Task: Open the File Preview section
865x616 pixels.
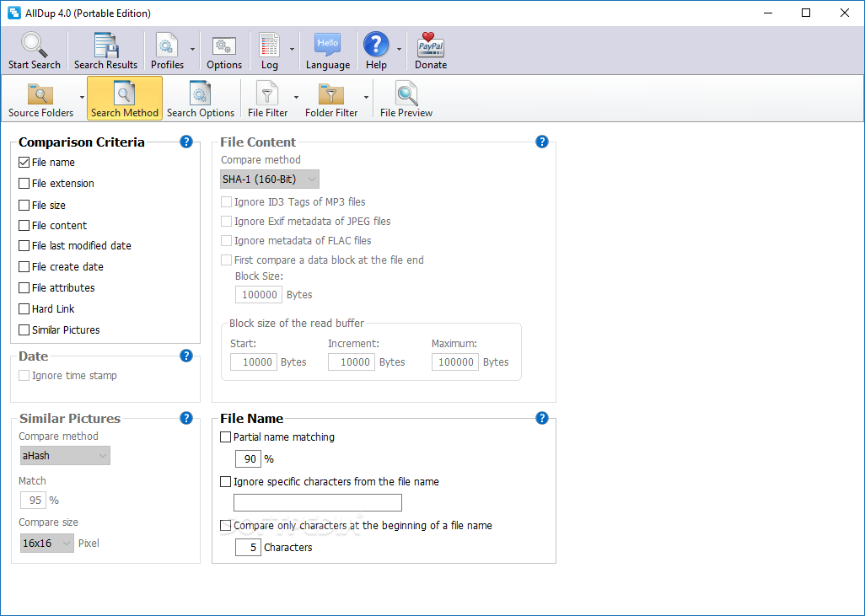Action: 406,98
